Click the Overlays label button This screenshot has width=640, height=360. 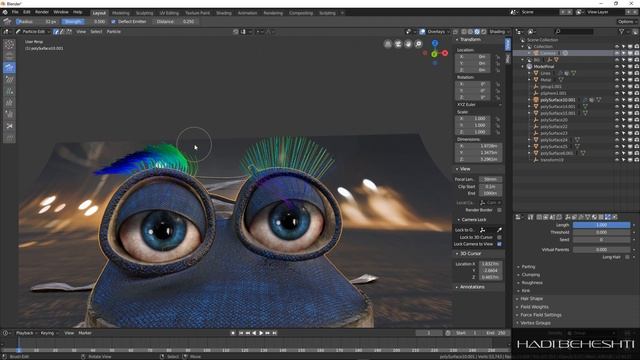pyautogui.click(x=436, y=31)
